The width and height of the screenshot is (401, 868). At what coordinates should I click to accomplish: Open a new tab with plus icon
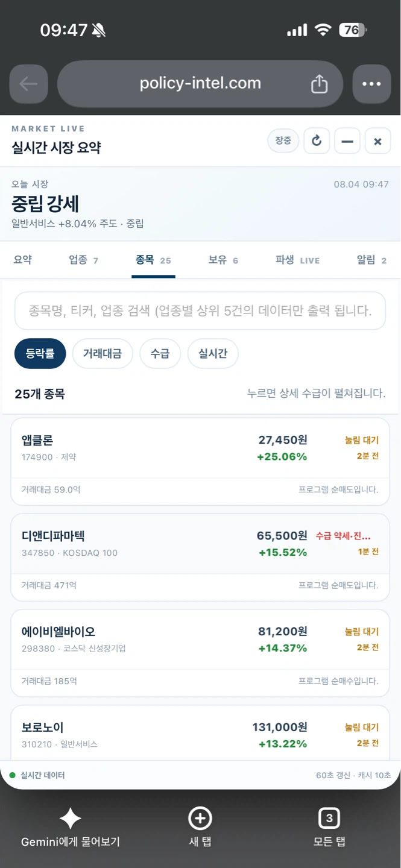tap(200, 819)
